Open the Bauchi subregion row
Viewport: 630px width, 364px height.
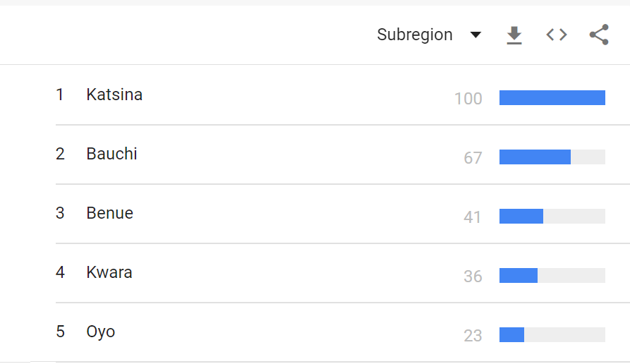(111, 154)
